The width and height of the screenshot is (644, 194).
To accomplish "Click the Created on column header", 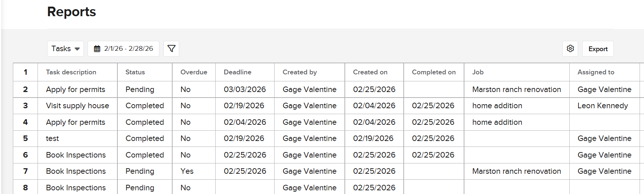I will tap(370, 72).
